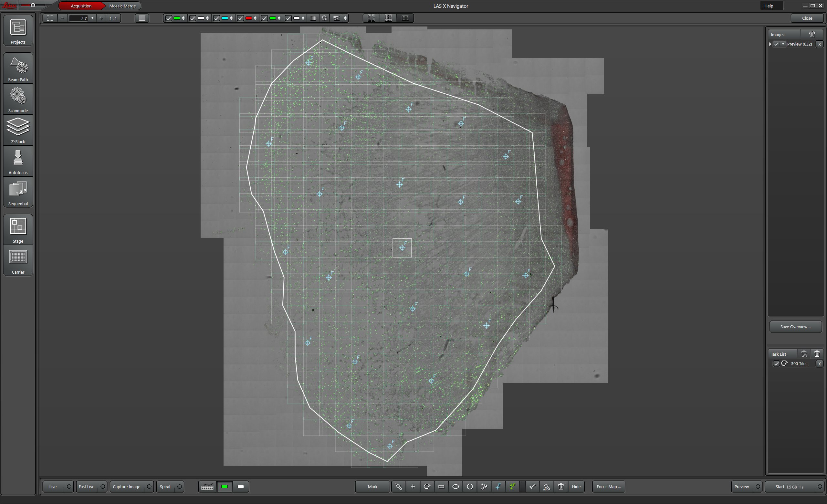827x504 pixels.
Task: Open the zoom level dropdown next to 5.7
Action: [x=92, y=18]
